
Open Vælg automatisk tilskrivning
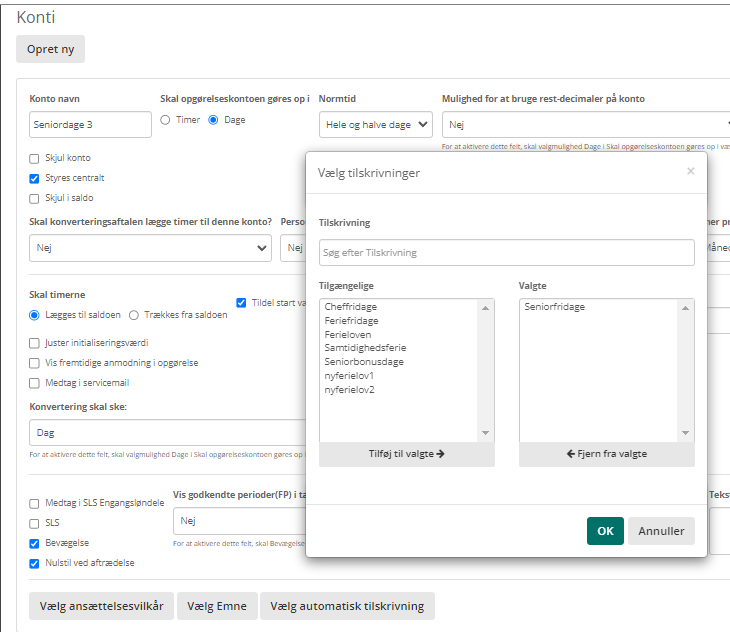click(x=347, y=606)
